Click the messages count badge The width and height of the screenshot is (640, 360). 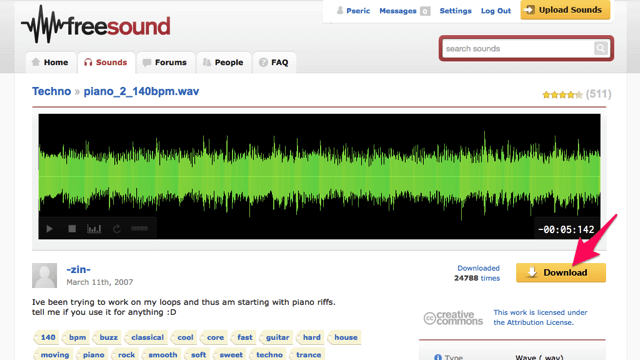coord(425,11)
